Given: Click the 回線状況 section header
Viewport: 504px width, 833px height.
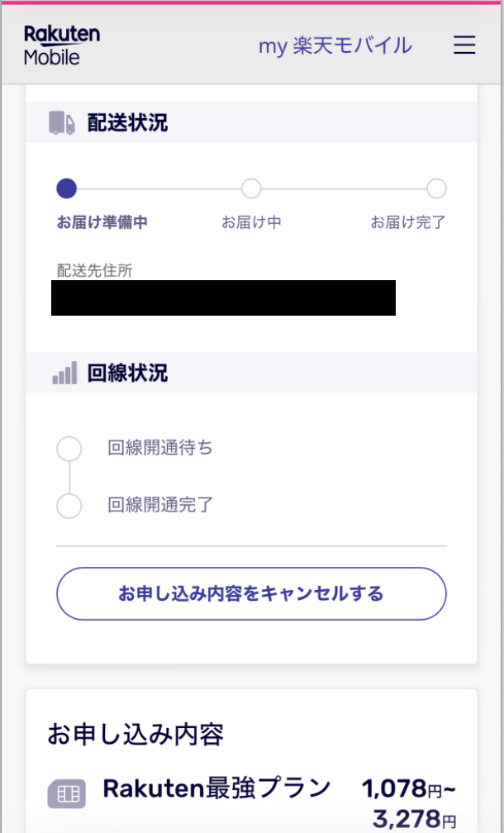Looking at the screenshot, I should coord(127,374).
